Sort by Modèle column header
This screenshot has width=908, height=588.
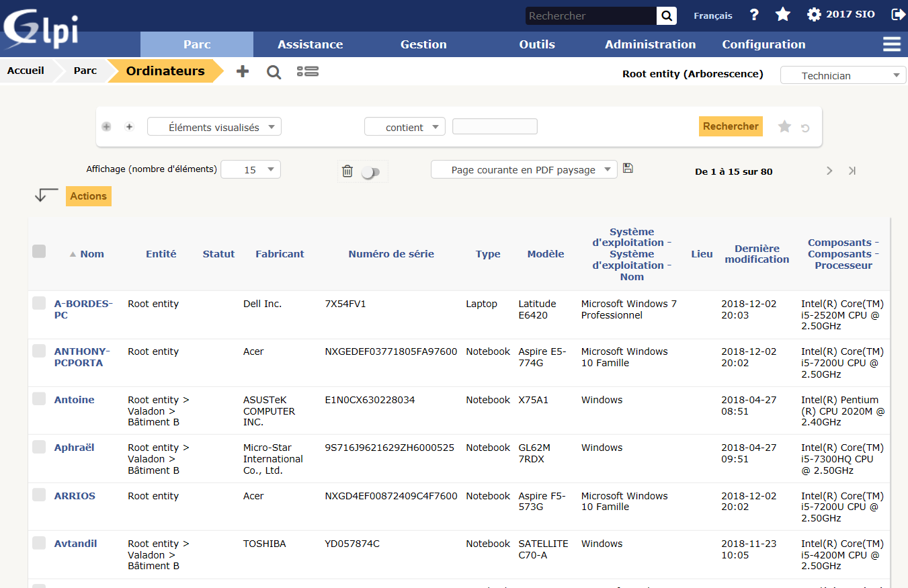[546, 254]
